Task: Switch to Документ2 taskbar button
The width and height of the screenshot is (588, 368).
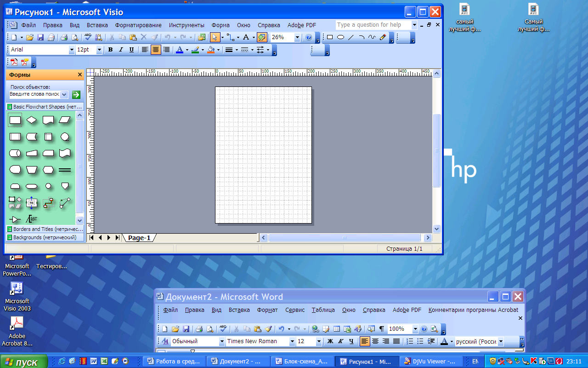Action: tap(238, 362)
